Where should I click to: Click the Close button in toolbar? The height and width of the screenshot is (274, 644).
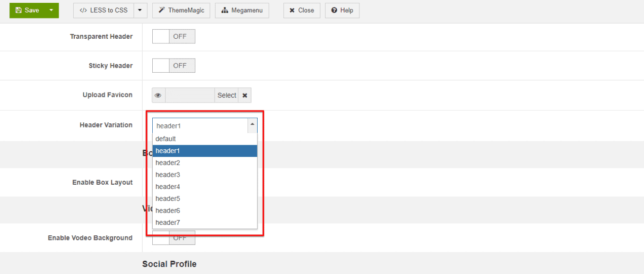pos(302,10)
